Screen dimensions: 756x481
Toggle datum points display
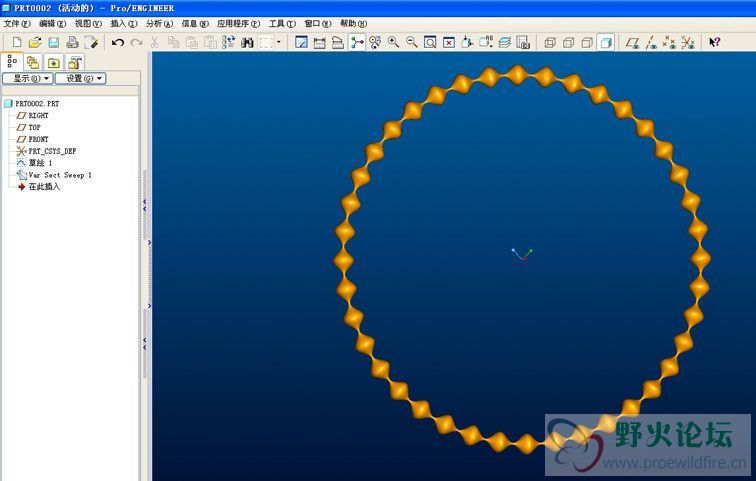pos(669,42)
